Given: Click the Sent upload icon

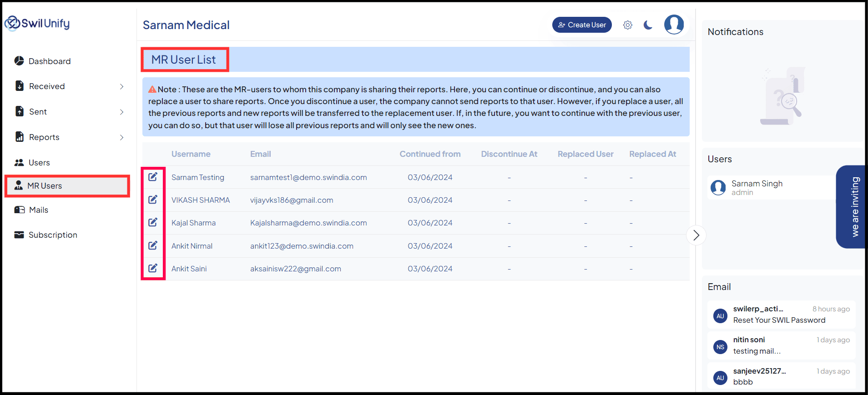Looking at the screenshot, I should point(20,111).
